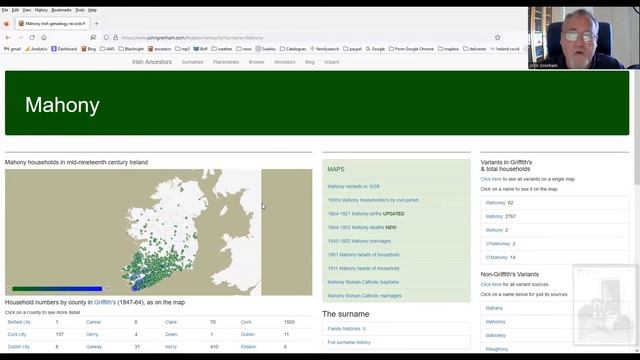Open 1911 Mahony heads of household map

click(363, 269)
